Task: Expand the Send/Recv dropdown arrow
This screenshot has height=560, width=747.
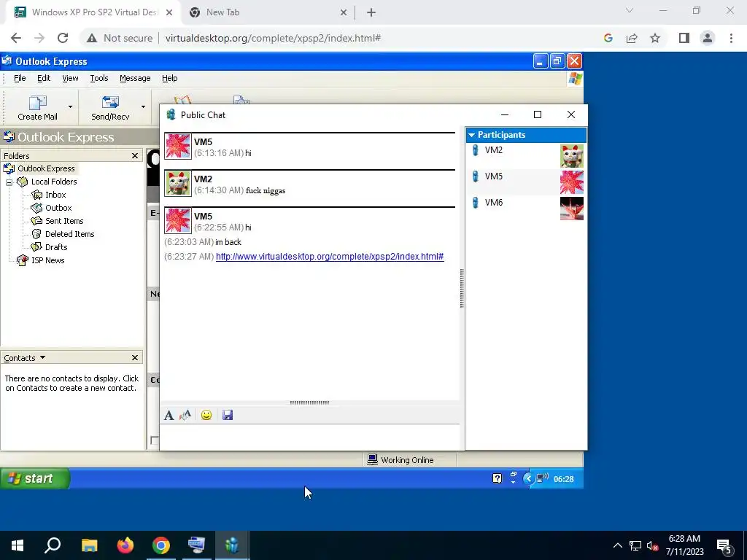Action: click(143, 106)
